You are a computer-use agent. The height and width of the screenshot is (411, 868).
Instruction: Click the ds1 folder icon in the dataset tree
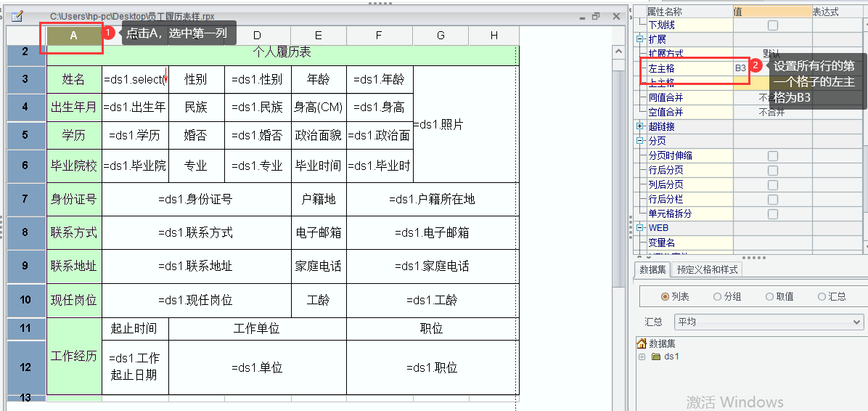pos(656,357)
